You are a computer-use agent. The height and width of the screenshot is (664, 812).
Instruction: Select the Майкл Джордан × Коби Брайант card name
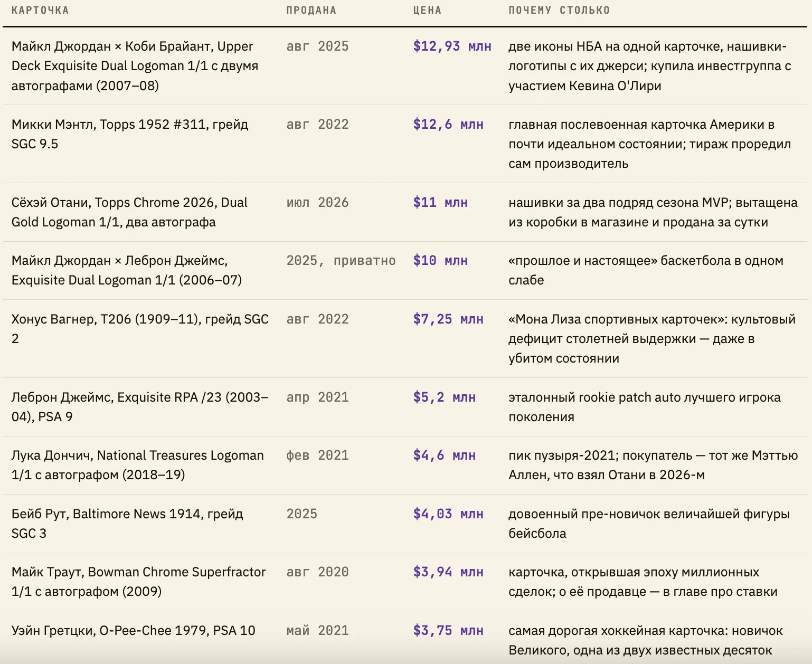(135, 66)
